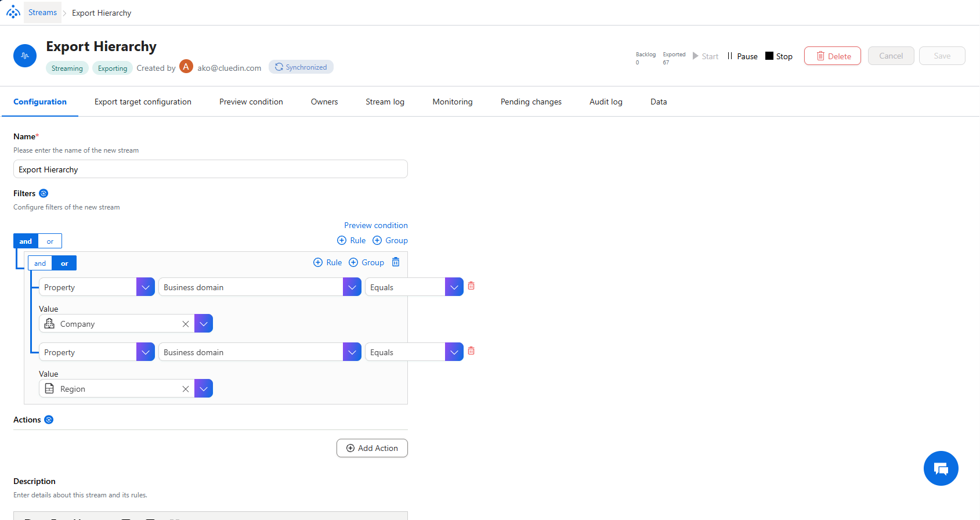Switch to the Export target configuration tab
980x520 pixels.
143,102
